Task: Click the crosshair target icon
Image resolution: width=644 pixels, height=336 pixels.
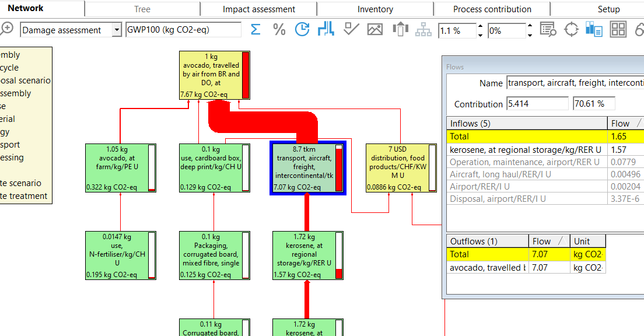Action: click(x=571, y=30)
